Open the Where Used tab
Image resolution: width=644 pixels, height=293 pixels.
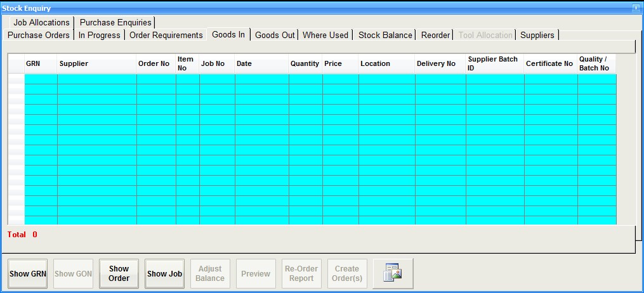325,35
